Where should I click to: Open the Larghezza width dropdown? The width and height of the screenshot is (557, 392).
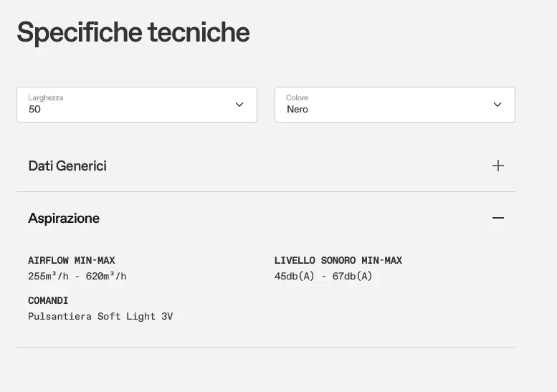point(136,105)
